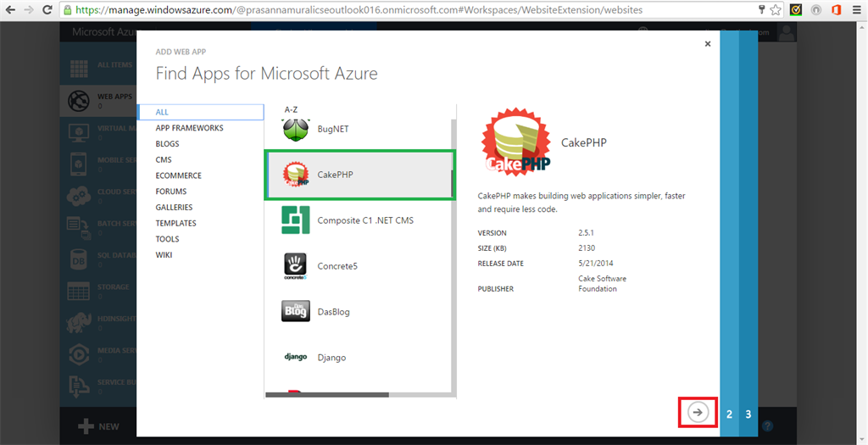Click the Storage table icon in sidebar
868x445 pixels.
tap(79, 291)
